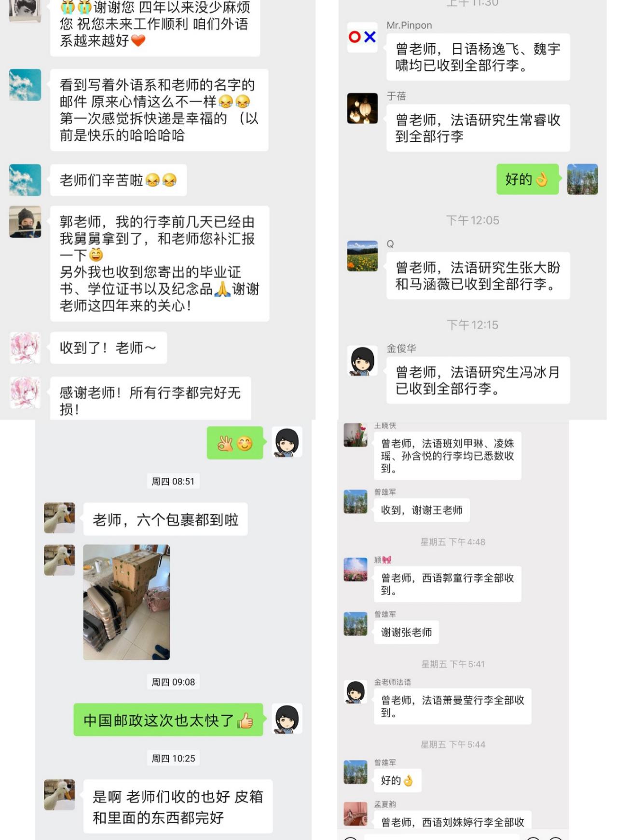Tap the avatar beside 法语班刘甲琳 message
Image resolution: width=631 pixels, height=840 pixels.
click(x=356, y=434)
